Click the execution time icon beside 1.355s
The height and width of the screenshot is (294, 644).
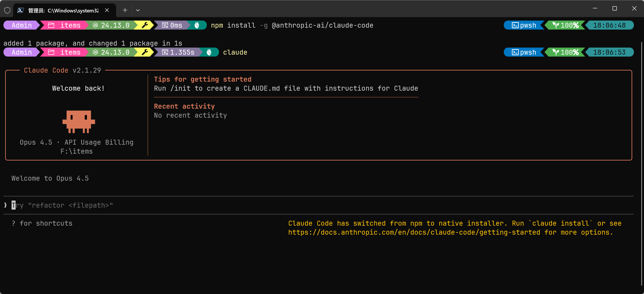tap(165, 52)
